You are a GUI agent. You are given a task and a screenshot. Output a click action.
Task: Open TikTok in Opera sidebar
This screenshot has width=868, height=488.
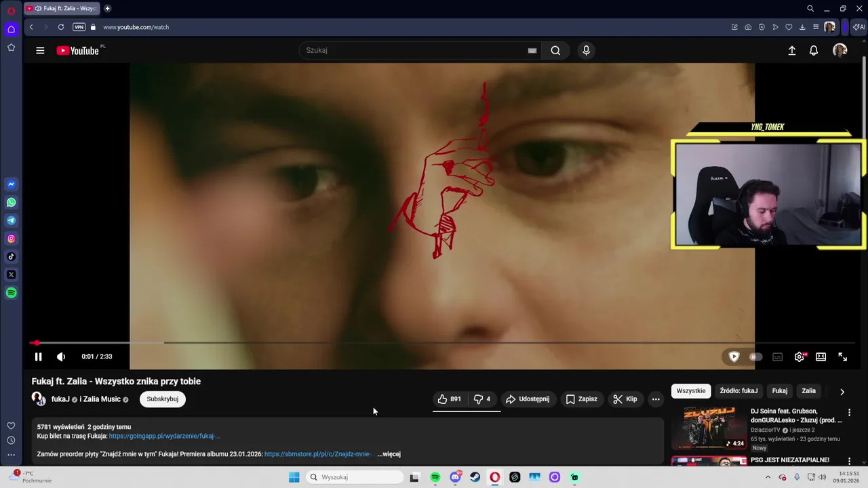[x=11, y=257]
